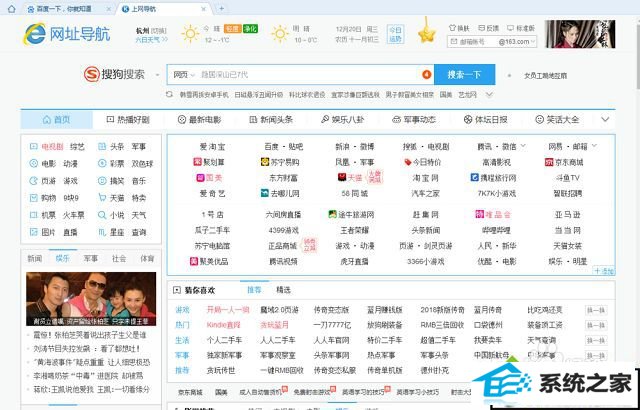Viewport: 640px width, 410px height.
Task: Click the 搜索一下 search button
Action: click(x=464, y=75)
